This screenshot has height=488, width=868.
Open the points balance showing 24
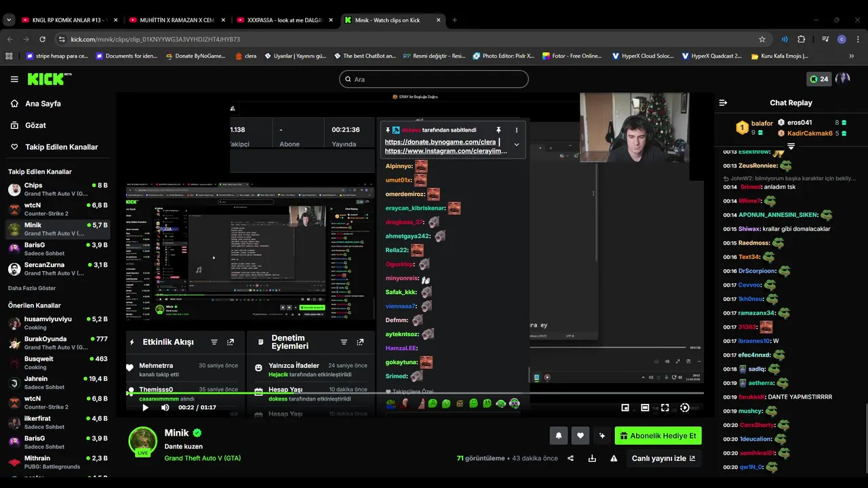click(x=819, y=79)
